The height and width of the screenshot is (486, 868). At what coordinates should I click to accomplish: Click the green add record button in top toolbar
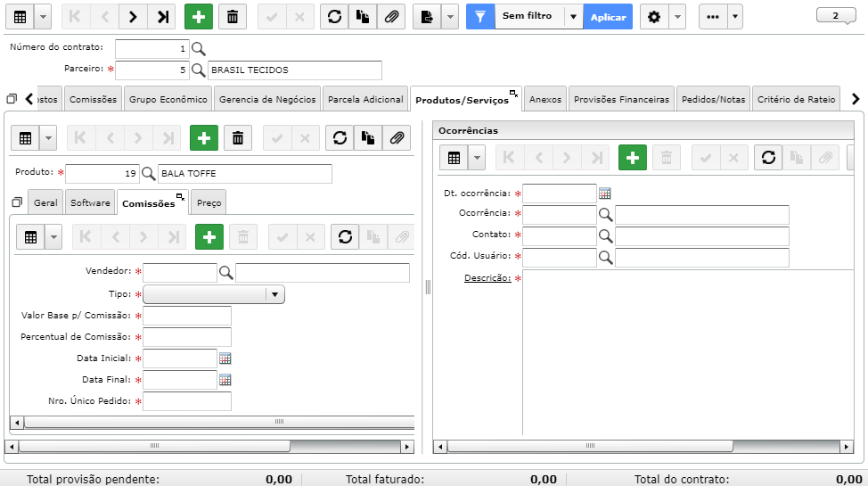198,17
